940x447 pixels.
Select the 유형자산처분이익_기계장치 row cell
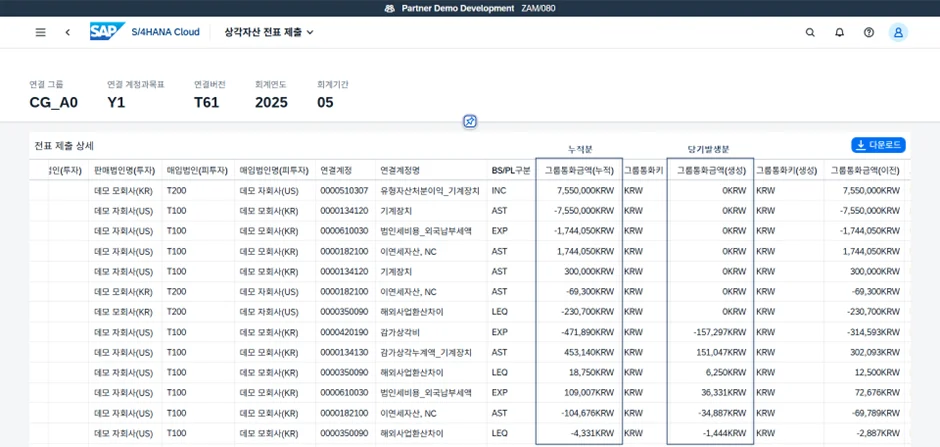coord(429,190)
